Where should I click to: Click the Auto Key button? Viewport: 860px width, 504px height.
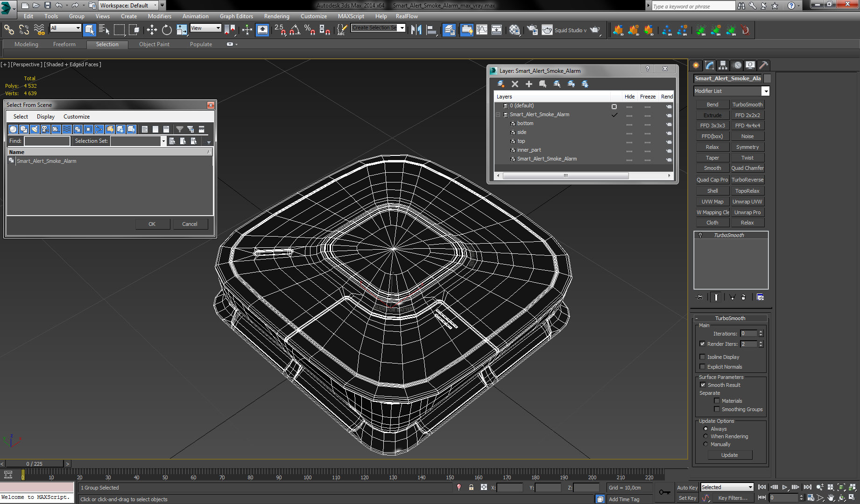[687, 488]
